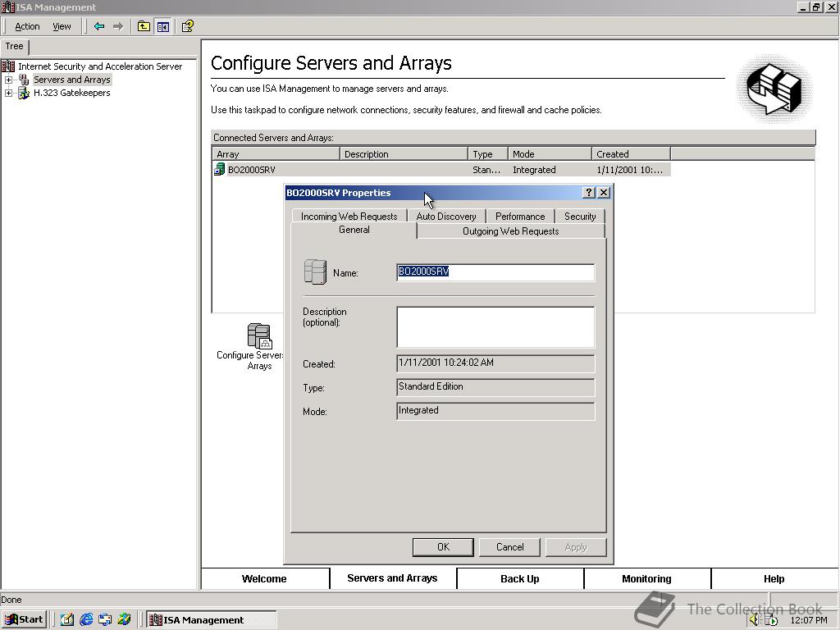Click the ISA Management taskbar button
The height and width of the screenshot is (630, 840).
tap(212, 620)
